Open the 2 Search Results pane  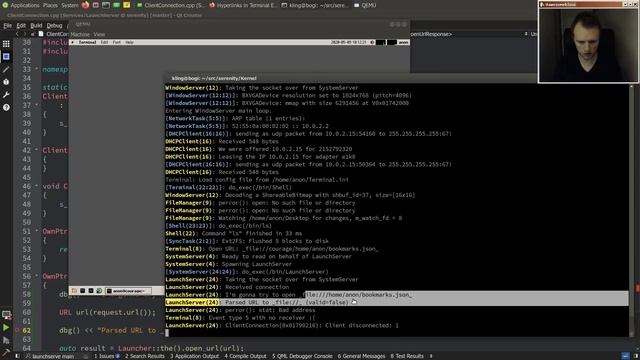tap(145, 356)
